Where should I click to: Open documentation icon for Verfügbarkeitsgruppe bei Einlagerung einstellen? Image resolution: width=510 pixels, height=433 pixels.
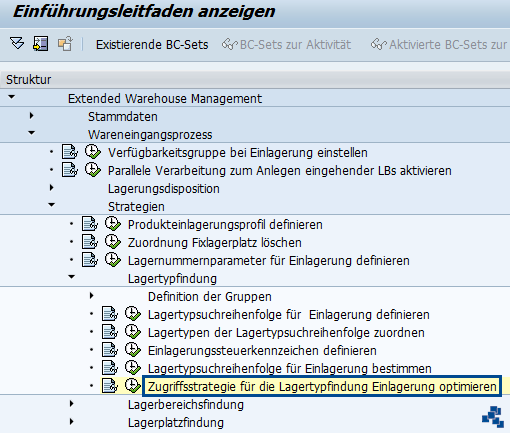(70, 152)
